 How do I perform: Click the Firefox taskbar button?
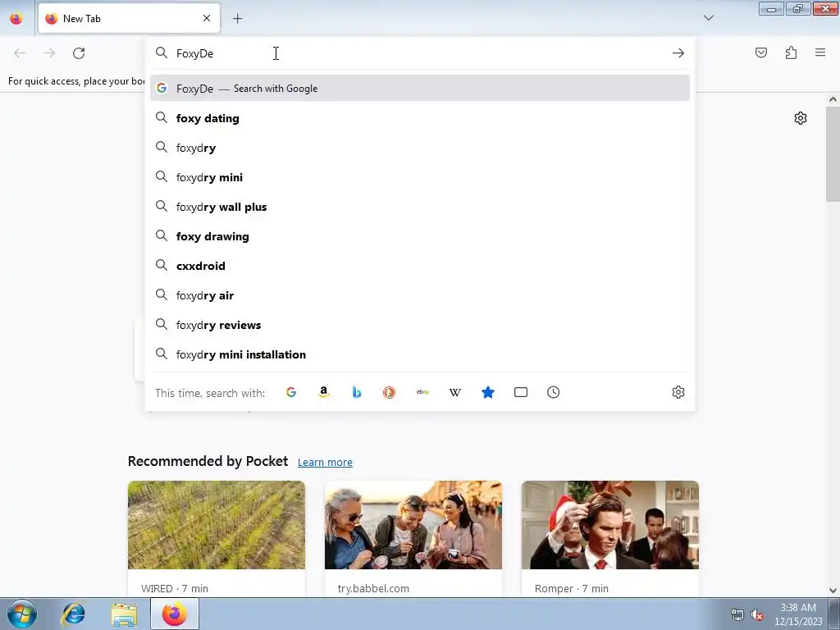175,614
